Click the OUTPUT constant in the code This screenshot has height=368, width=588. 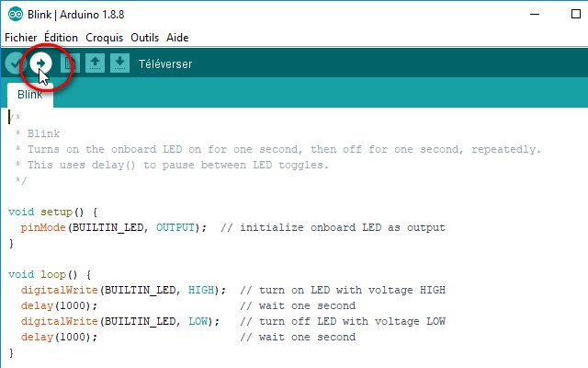pos(175,227)
